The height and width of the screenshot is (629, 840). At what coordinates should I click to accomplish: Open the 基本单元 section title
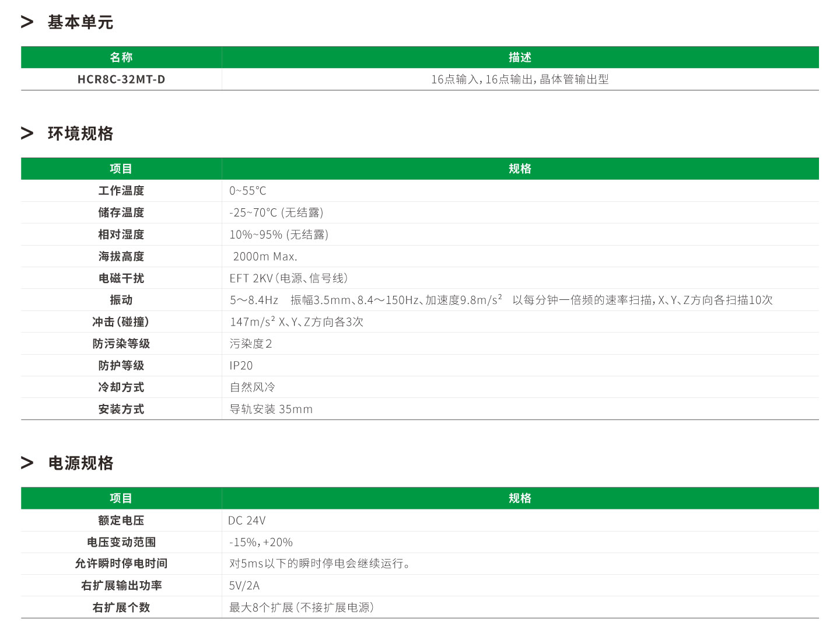tap(80, 22)
